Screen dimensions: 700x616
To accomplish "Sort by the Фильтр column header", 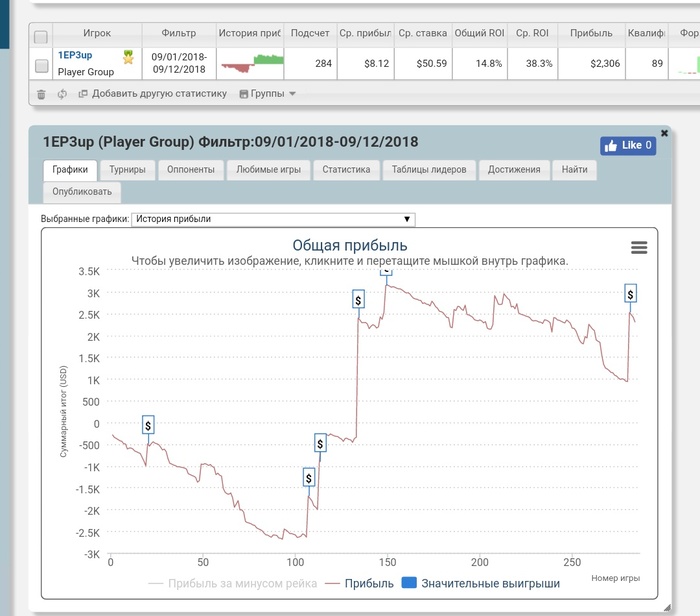I will [x=179, y=33].
